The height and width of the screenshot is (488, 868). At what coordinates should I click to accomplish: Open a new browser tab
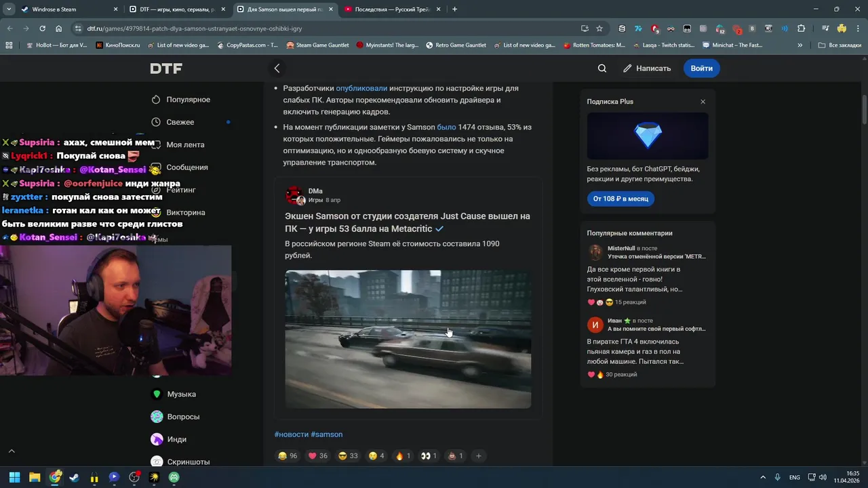454,9
